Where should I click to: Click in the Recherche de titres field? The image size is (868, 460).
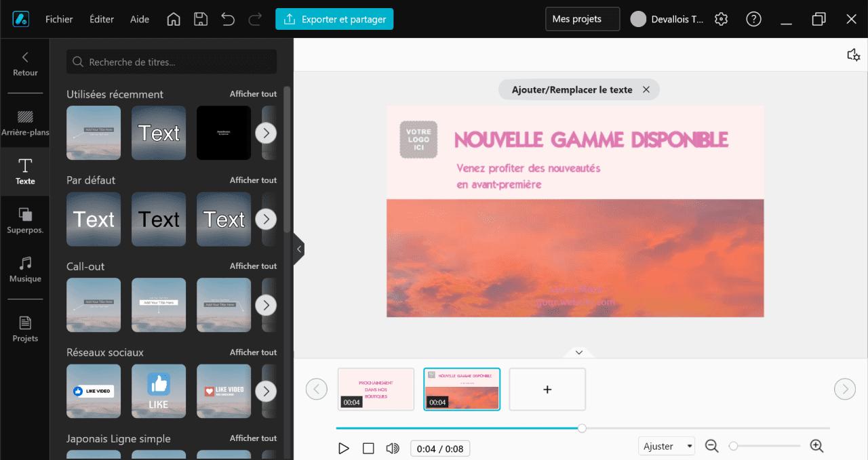172,62
